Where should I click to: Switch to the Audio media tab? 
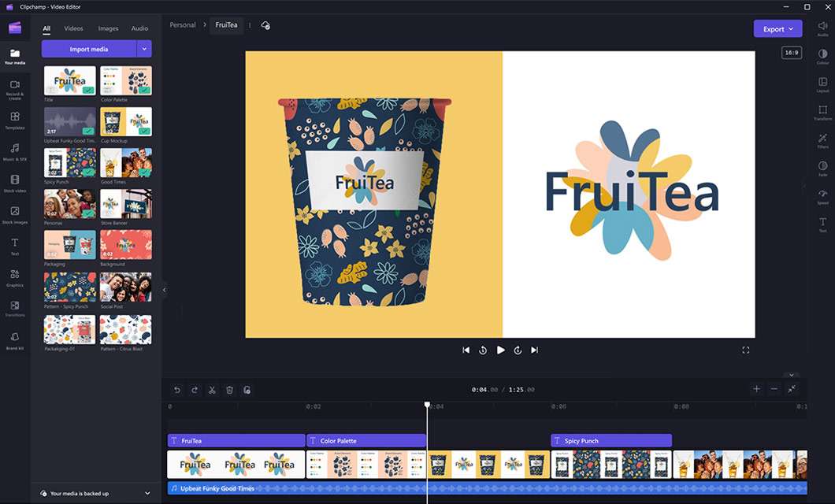(x=139, y=28)
